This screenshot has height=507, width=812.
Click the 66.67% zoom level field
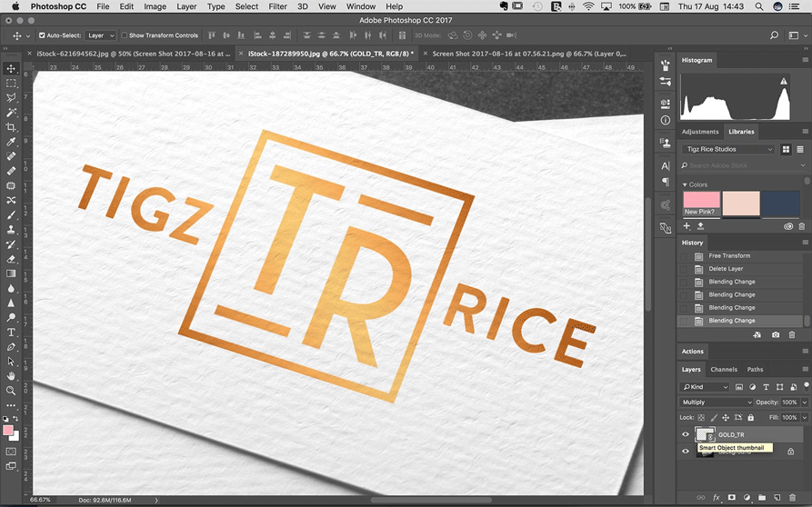[x=40, y=500]
